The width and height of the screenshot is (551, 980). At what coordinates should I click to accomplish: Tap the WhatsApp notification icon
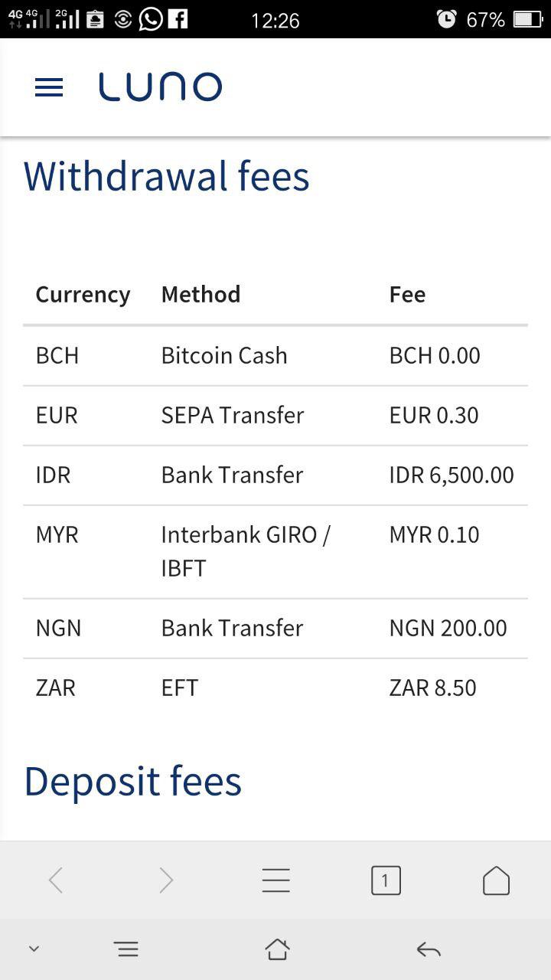point(151,19)
